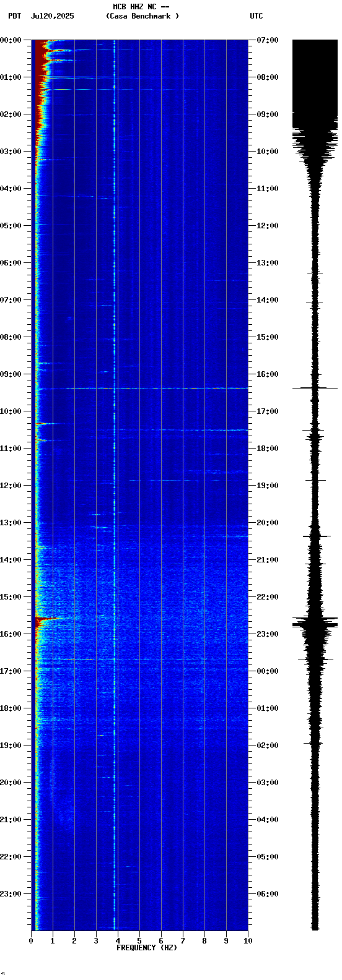Click the 16:00 UTC time tick label
Image resolution: width=342 pixels, height=980 pixels.
pyautogui.click(x=267, y=374)
